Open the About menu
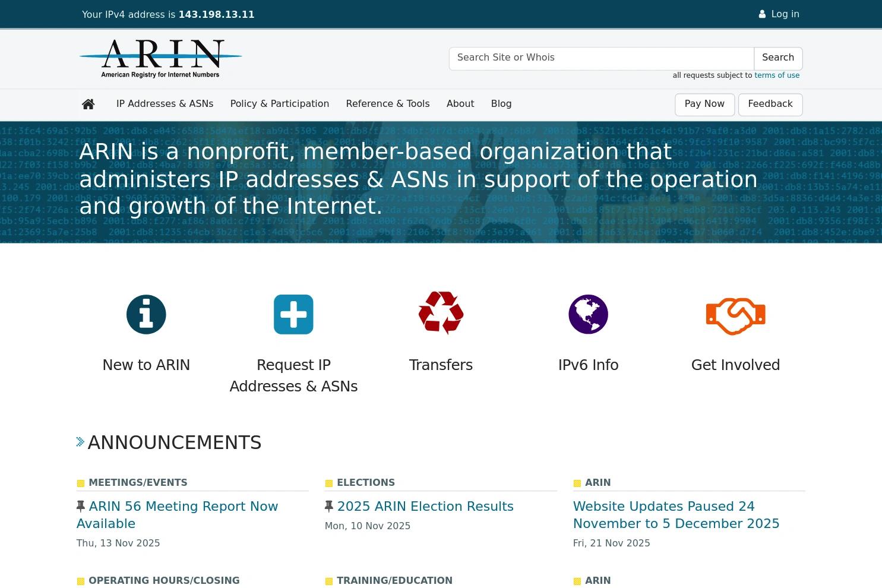This screenshot has width=882, height=588. pos(460,104)
